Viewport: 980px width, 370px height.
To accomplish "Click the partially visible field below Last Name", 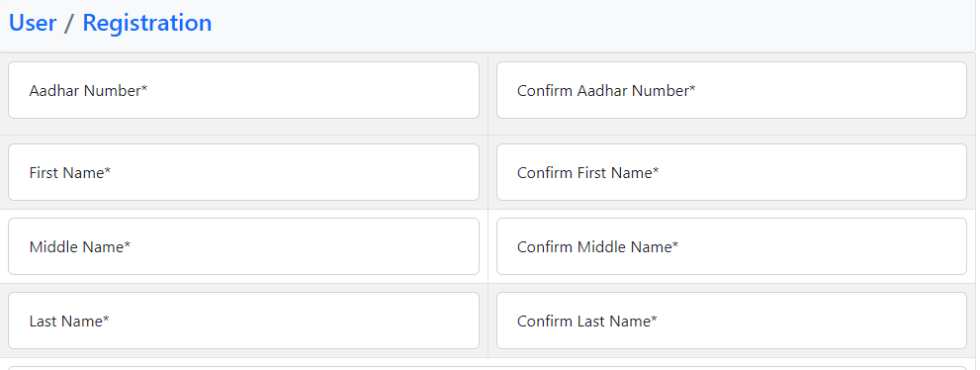I will click(x=488, y=368).
